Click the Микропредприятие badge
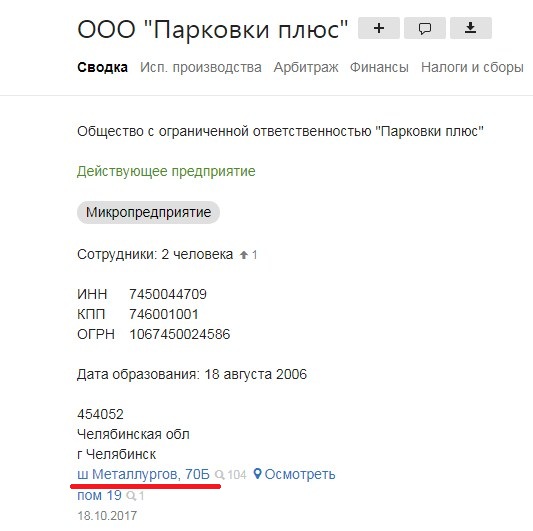Viewport: 533px width, 531px height. tap(148, 212)
